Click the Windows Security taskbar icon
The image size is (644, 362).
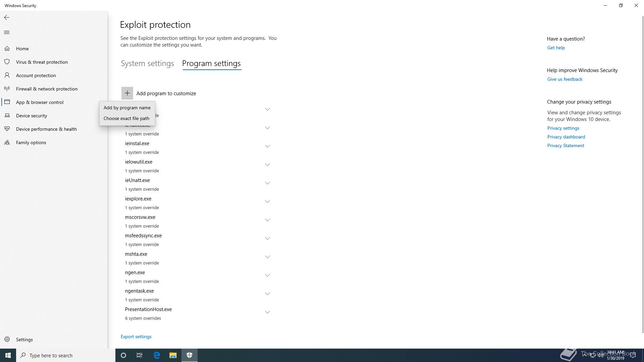(190, 355)
